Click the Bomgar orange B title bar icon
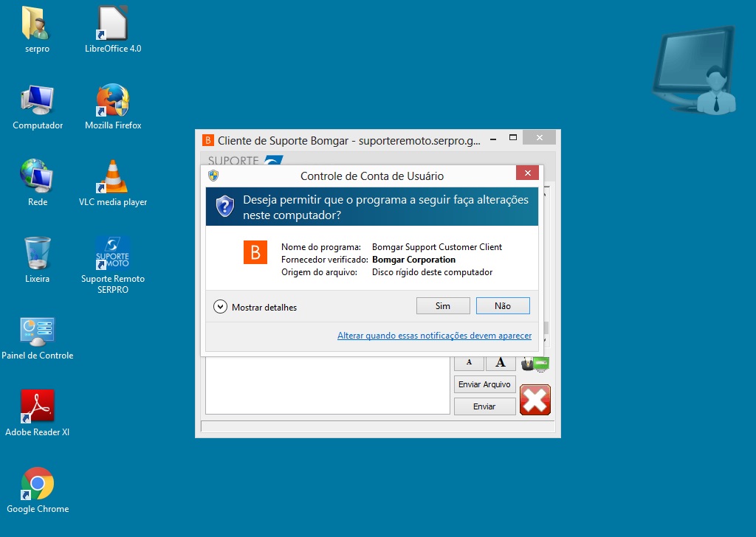This screenshot has height=537, width=756. (207, 140)
